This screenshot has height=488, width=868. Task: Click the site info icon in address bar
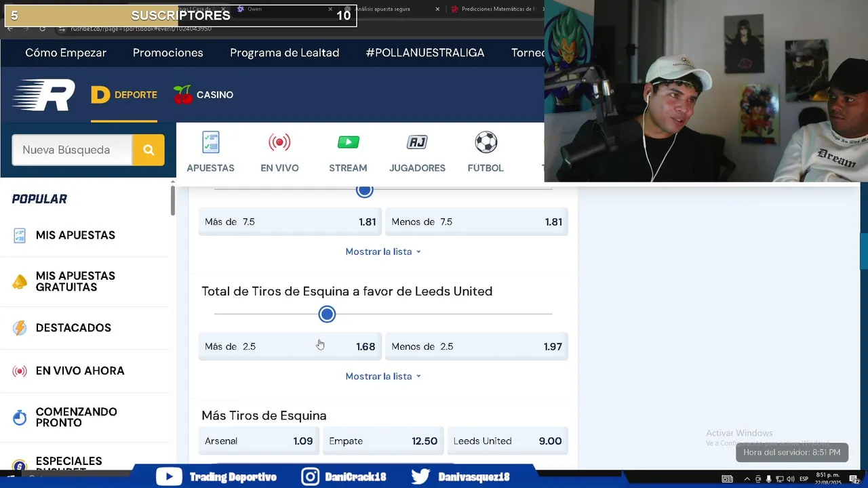(62, 28)
